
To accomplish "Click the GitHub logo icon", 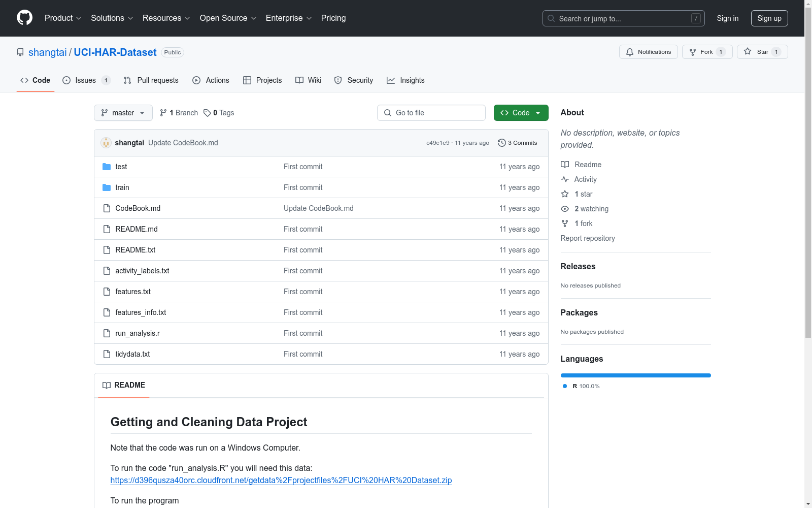I will point(24,18).
